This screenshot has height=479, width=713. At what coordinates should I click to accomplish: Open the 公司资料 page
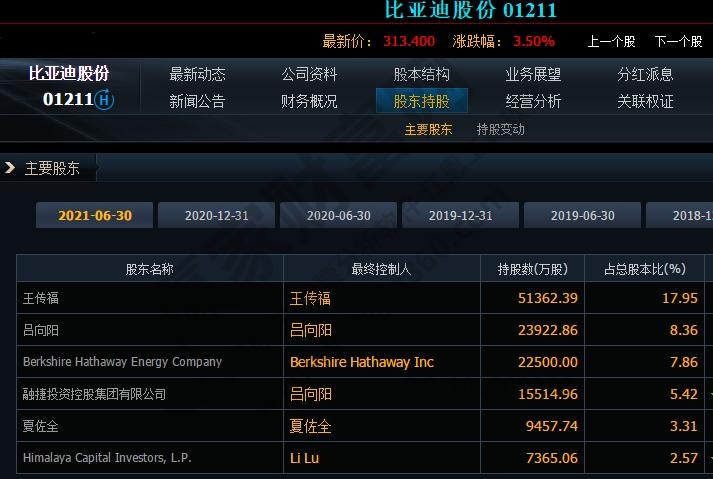pyautogui.click(x=310, y=74)
